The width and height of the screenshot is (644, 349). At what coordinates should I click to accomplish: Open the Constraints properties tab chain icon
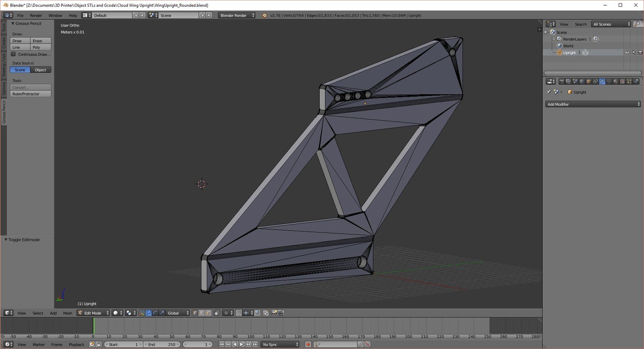coord(595,81)
